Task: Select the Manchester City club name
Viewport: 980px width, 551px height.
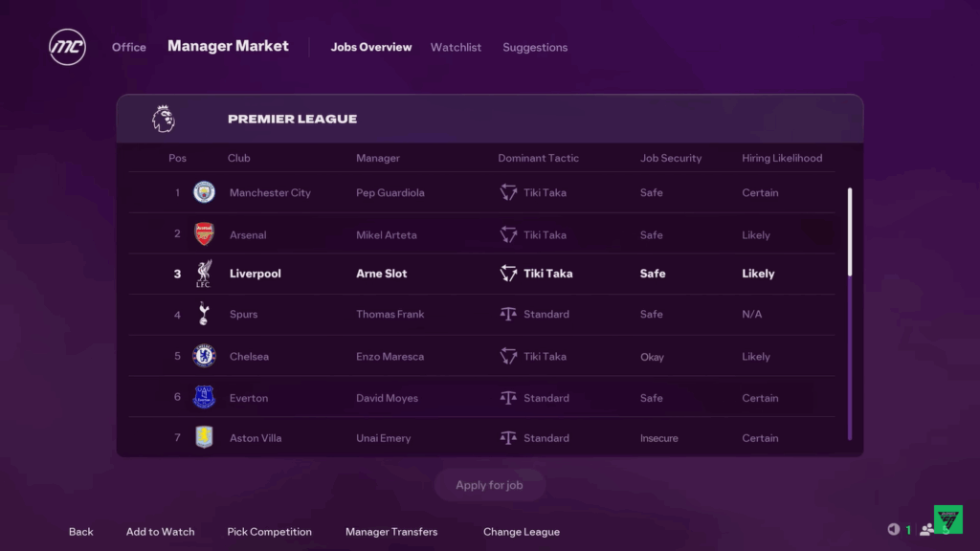Action: point(270,192)
